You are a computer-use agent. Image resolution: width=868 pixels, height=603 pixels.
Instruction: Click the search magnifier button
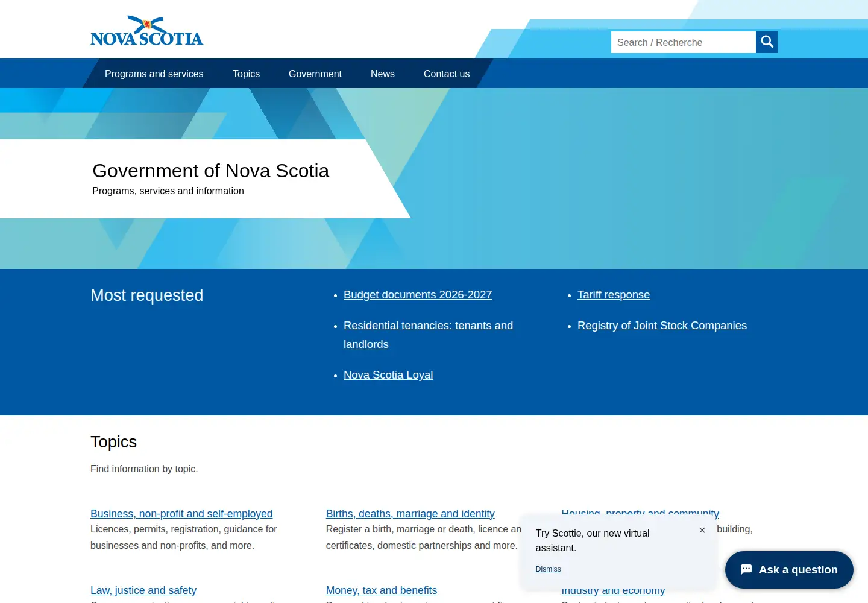767,42
